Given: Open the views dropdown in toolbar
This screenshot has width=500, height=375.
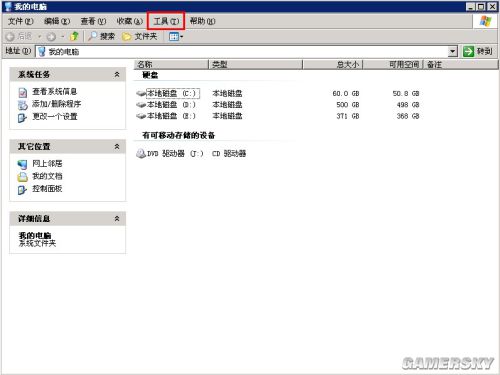Looking at the screenshot, I should pos(176,36).
